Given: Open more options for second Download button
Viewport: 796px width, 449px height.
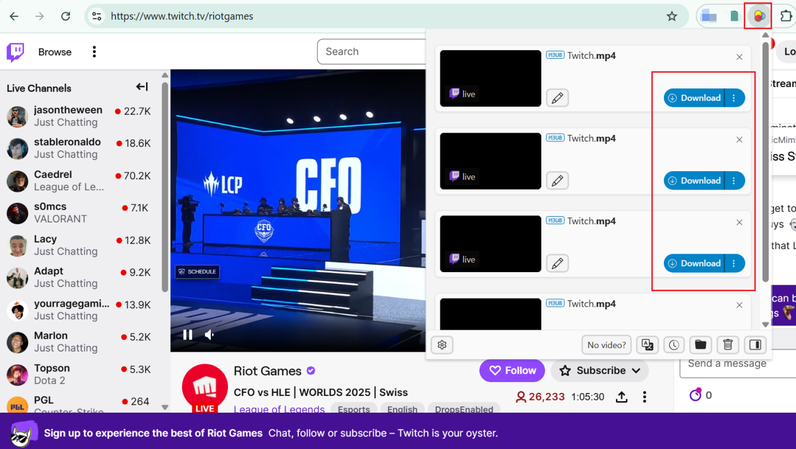Looking at the screenshot, I should coord(734,181).
